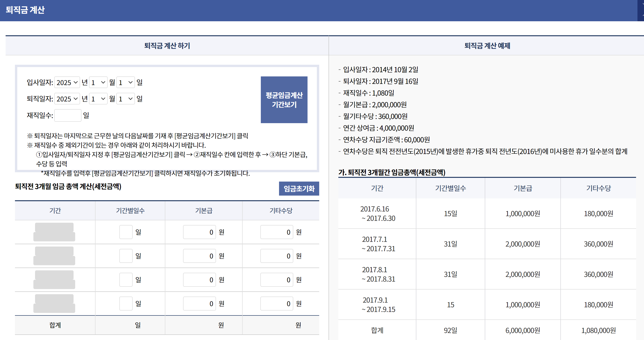644x340 pixels.
Task: Click example cell 2017.9.1 ~ 2017.9.15
Action: [x=377, y=304]
